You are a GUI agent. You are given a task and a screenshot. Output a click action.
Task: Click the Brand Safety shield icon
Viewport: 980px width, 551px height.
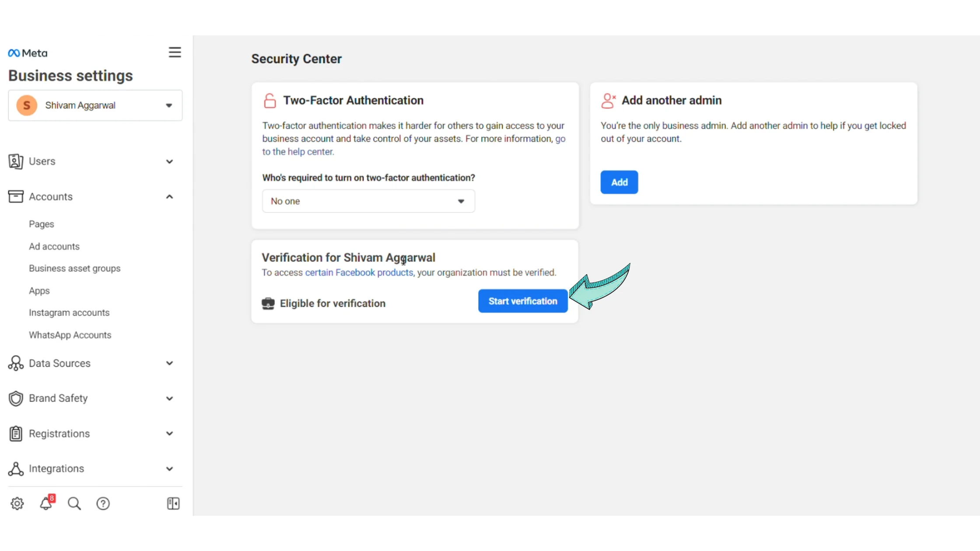click(x=16, y=398)
